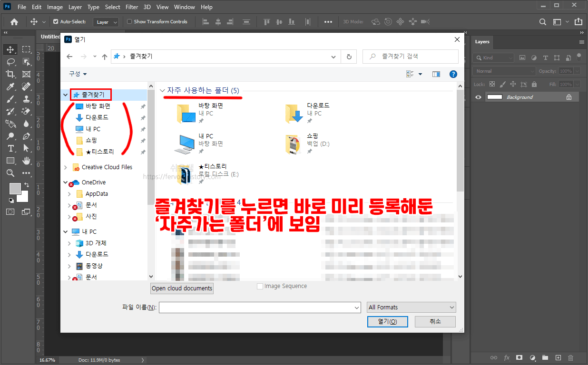Hide the Background layer eye icon

(x=479, y=97)
